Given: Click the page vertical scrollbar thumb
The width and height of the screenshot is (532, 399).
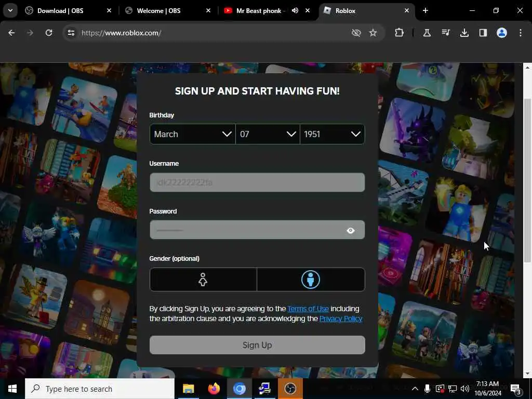Looking at the screenshot, I should (x=527, y=180).
